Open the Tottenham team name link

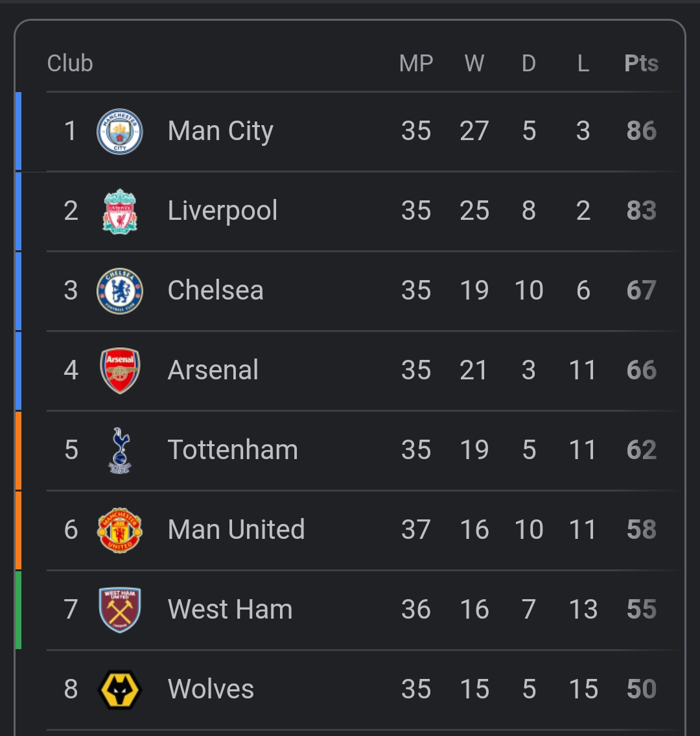click(x=233, y=449)
